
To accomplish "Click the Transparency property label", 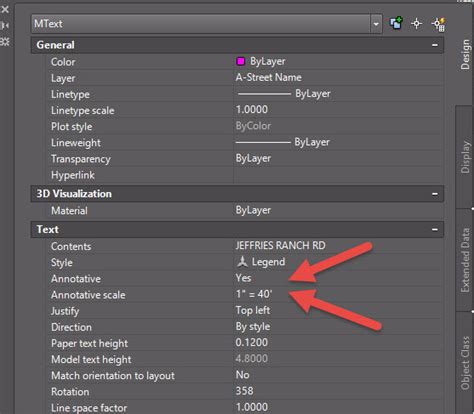I will coord(81,159).
